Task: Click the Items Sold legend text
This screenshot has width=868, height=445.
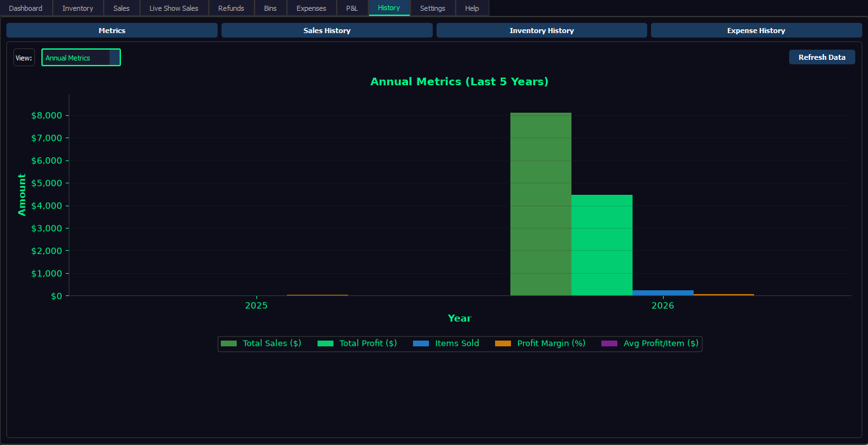Action: (457, 343)
